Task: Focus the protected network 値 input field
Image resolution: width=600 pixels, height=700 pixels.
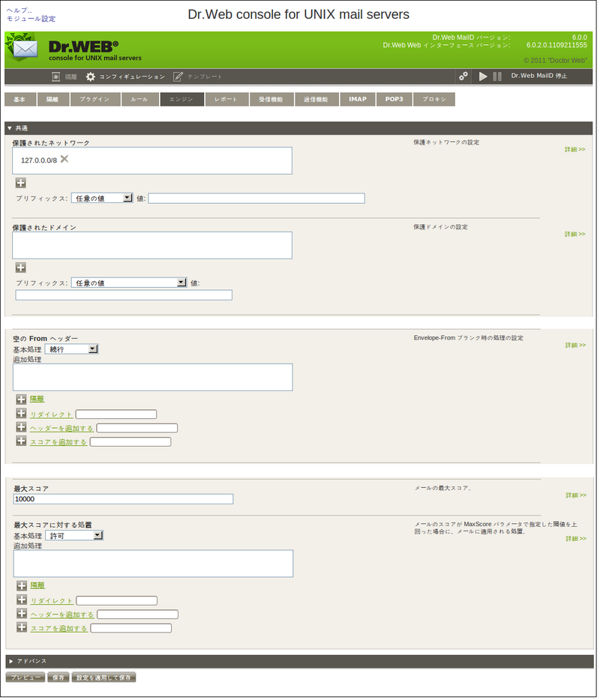Action: [x=256, y=198]
